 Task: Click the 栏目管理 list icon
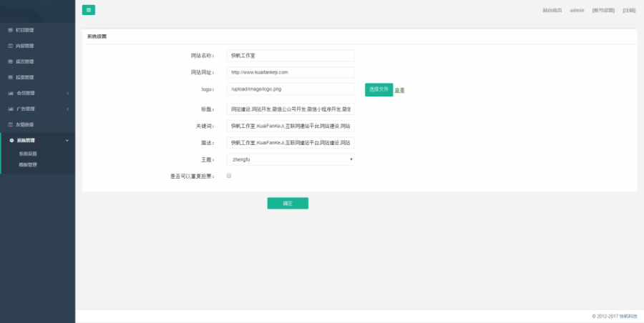coord(11,30)
